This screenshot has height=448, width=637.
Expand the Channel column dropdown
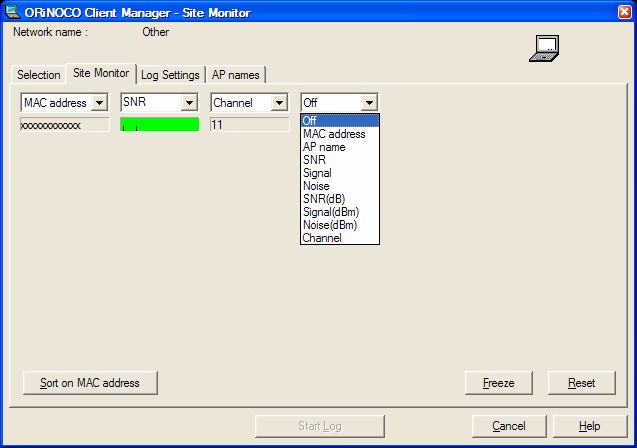pos(279,103)
